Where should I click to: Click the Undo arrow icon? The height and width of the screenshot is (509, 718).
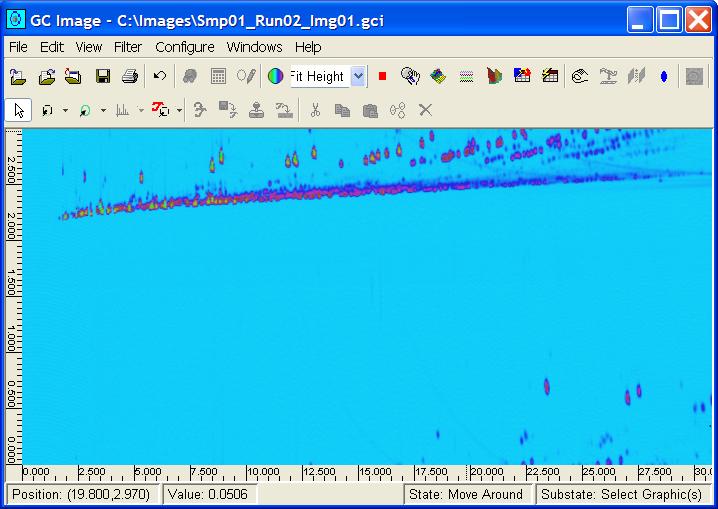tap(160, 76)
